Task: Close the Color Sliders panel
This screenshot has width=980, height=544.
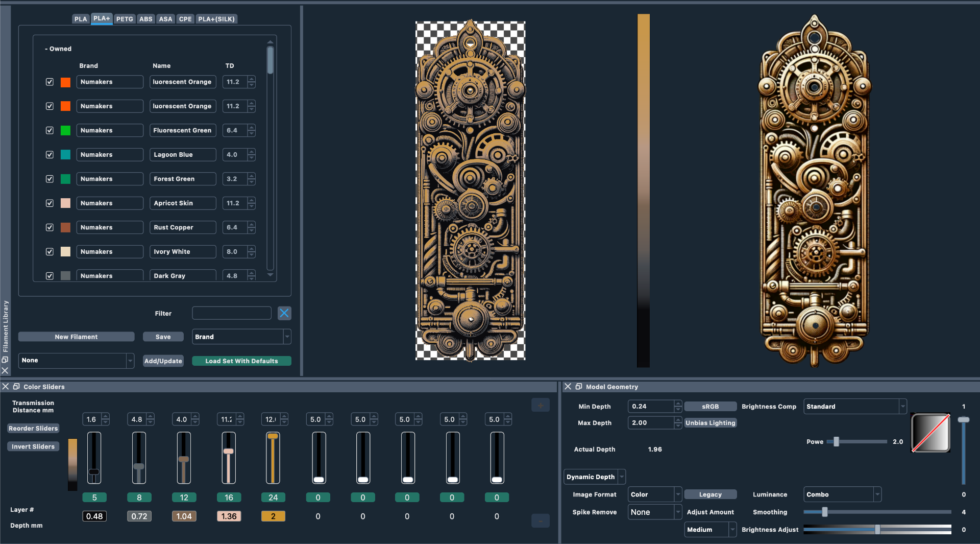Action: coord(6,387)
